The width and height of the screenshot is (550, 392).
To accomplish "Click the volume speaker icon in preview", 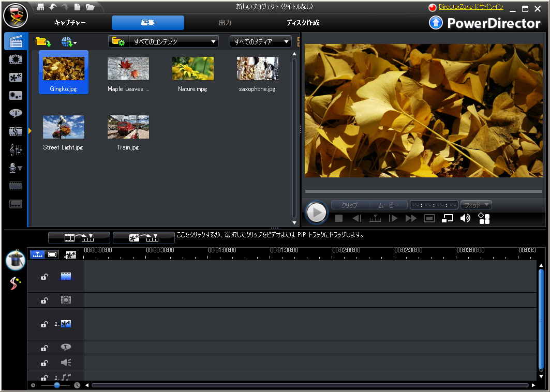I will pyautogui.click(x=465, y=218).
